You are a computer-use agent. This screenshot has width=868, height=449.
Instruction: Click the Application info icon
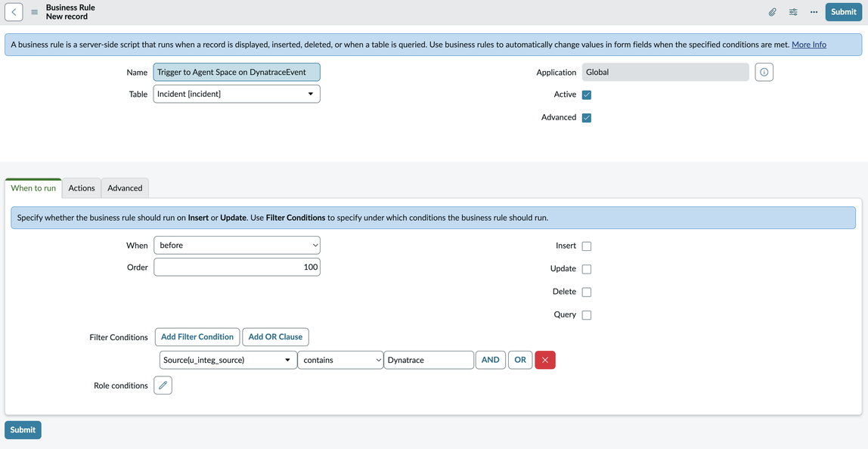point(764,73)
